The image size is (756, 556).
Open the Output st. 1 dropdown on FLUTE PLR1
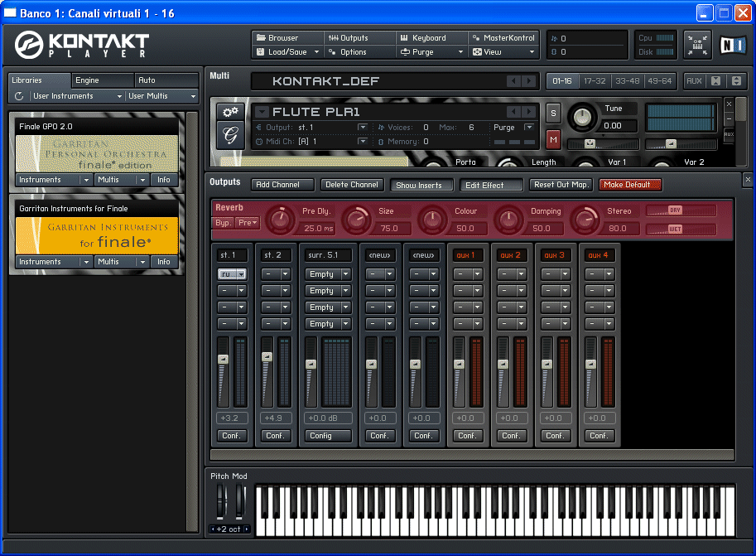point(363,128)
